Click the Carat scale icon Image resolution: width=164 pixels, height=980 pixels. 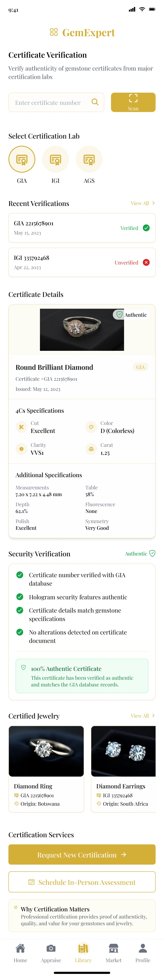click(x=91, y=449)
